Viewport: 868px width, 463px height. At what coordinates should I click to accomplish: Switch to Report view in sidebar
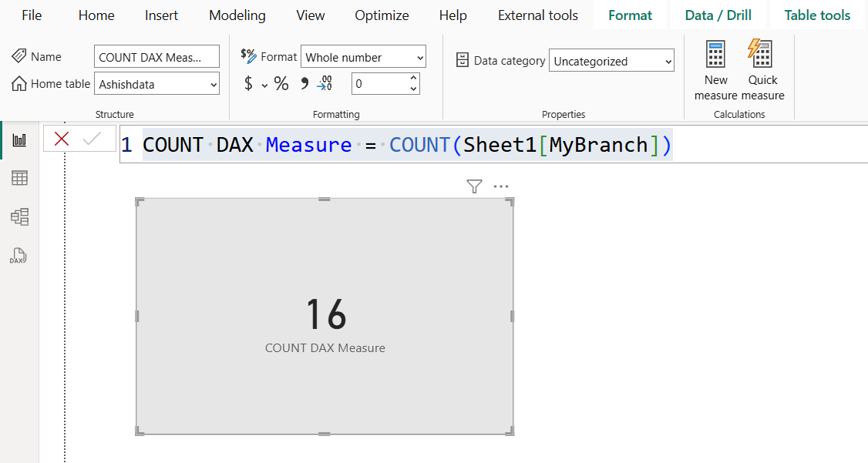tap(19, 140)
